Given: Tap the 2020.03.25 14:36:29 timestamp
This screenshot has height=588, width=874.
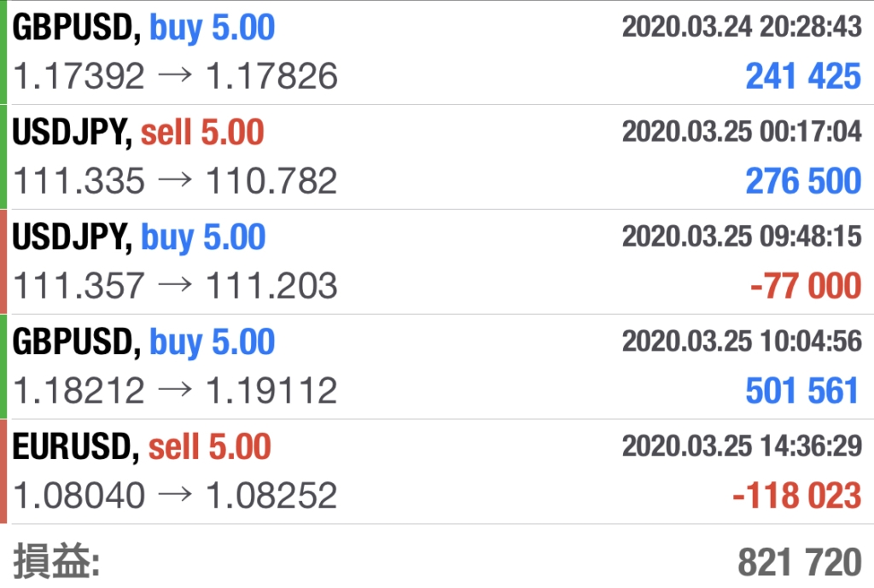Looking at the screenshot, I should click(x=742, y=445).
